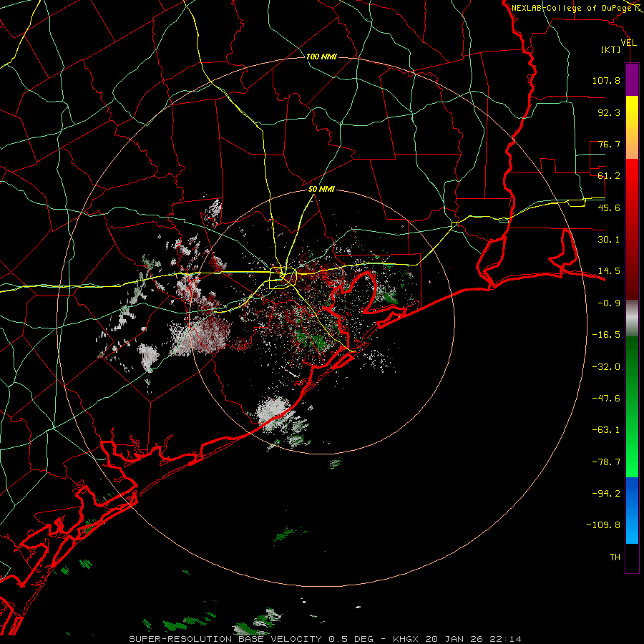Click the purple segment of the color bar

click(x=632, y=80)
